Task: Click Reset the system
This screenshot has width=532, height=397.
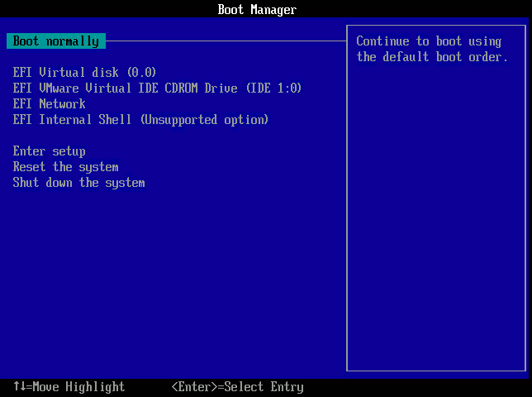Action: 66,167
